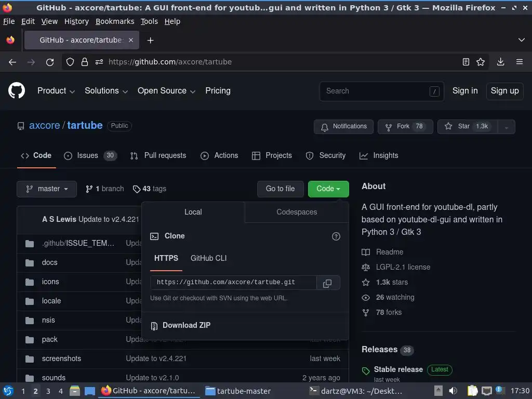Open the LGPL-2.1 license link
Screen dimensions: 532x399
[x=395, y=268]
